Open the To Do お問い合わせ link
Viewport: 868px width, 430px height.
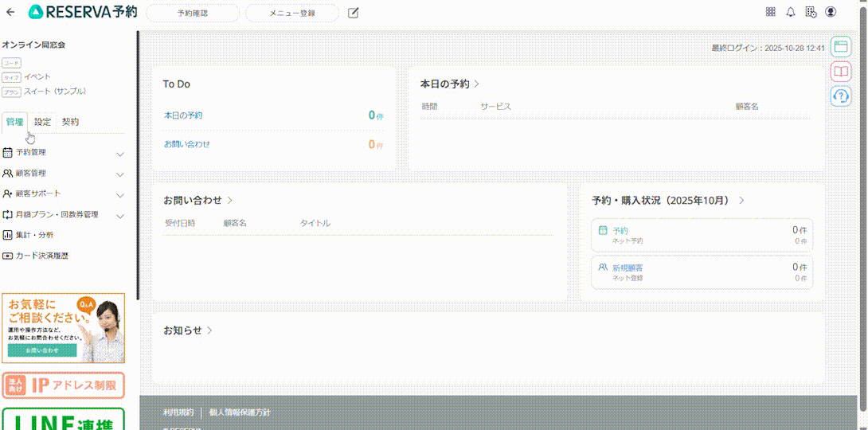(187, 144)
